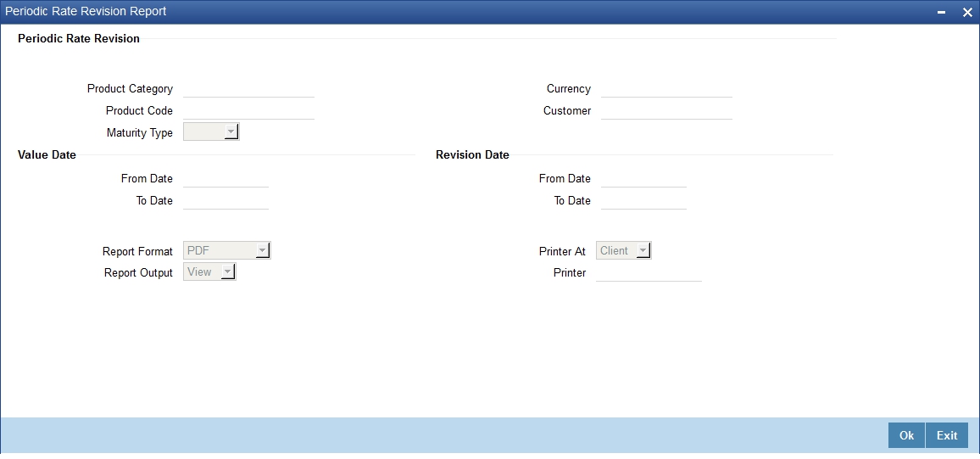Minimize the Periodic Rate Revision Report window
The image size is (980, 459).
[942, 13]
